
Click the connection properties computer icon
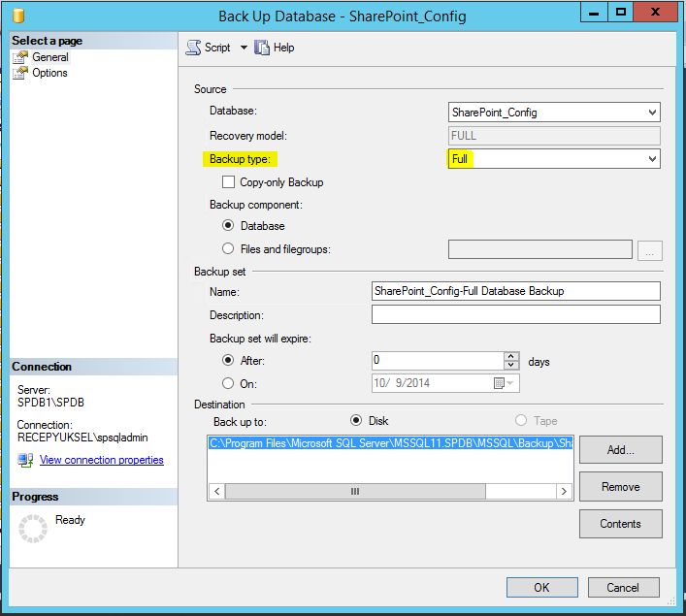coord(25,460)
